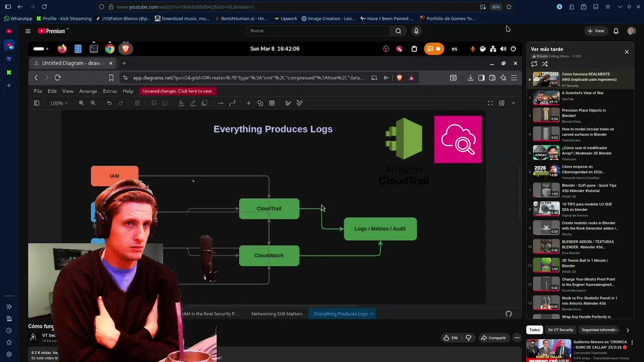Viewport: 644px width, 362px height.
Task: Toggle the browser sidebar panel icon
Action: [8, 7]
